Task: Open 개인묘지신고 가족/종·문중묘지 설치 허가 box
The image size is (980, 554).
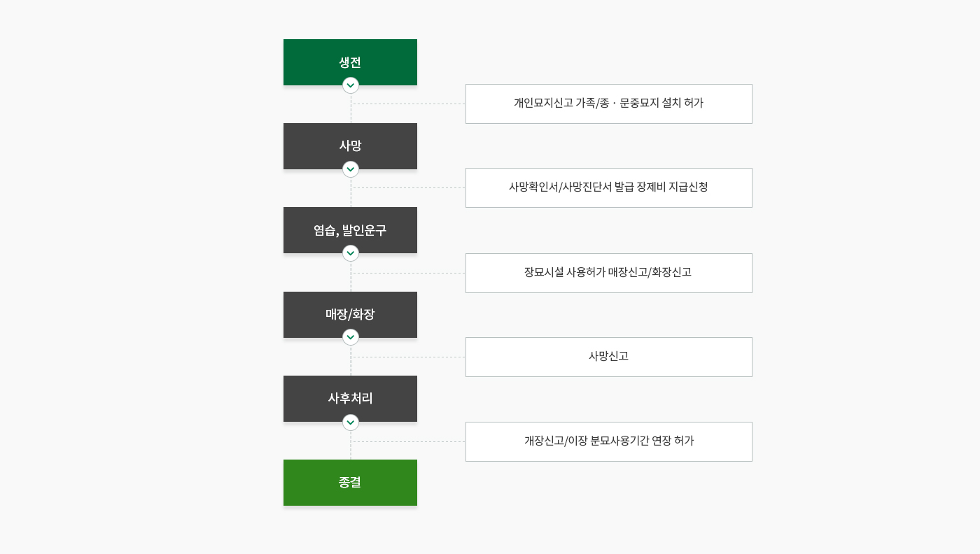Action: [x=608, y=104]
